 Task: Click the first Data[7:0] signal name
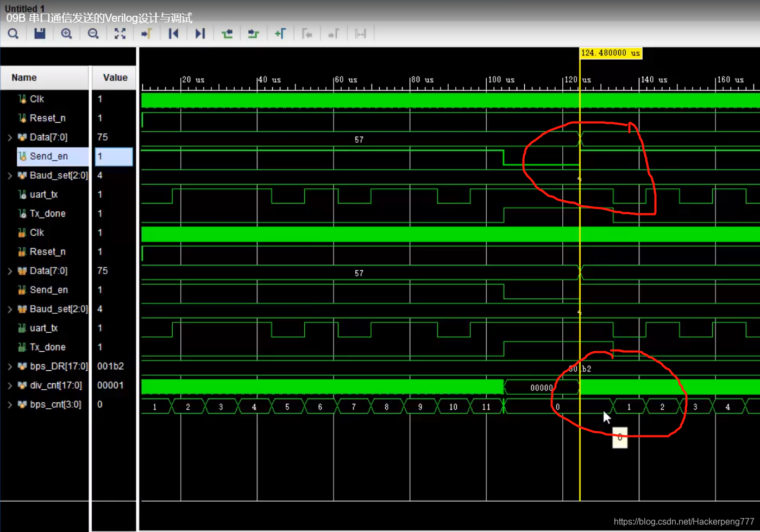[x=48, y=137]
